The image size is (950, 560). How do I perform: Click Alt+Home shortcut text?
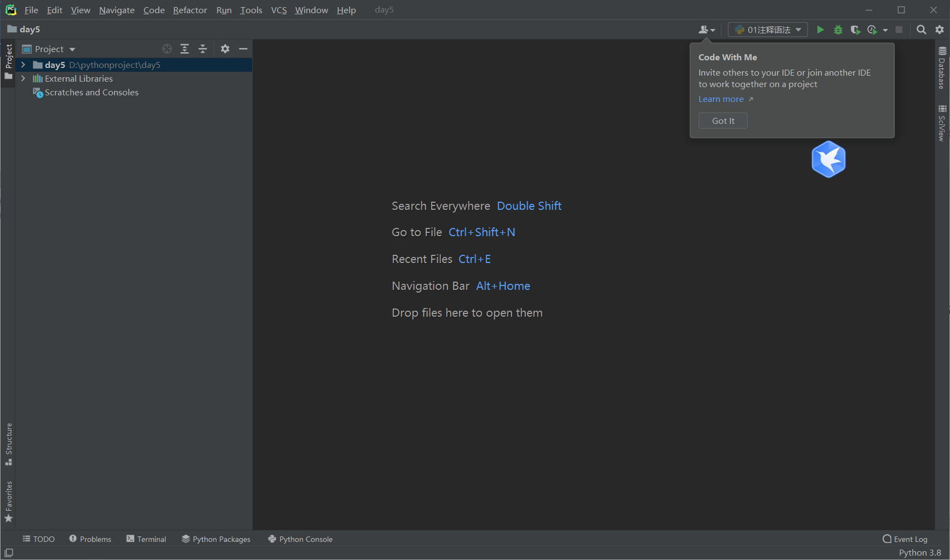click(x=503, y=286)
